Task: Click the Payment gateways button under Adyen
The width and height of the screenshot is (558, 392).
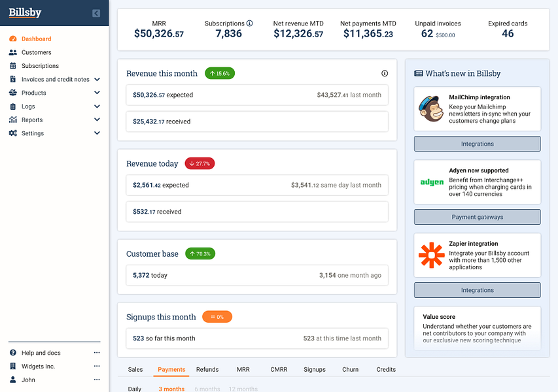Action: point(477,216)
